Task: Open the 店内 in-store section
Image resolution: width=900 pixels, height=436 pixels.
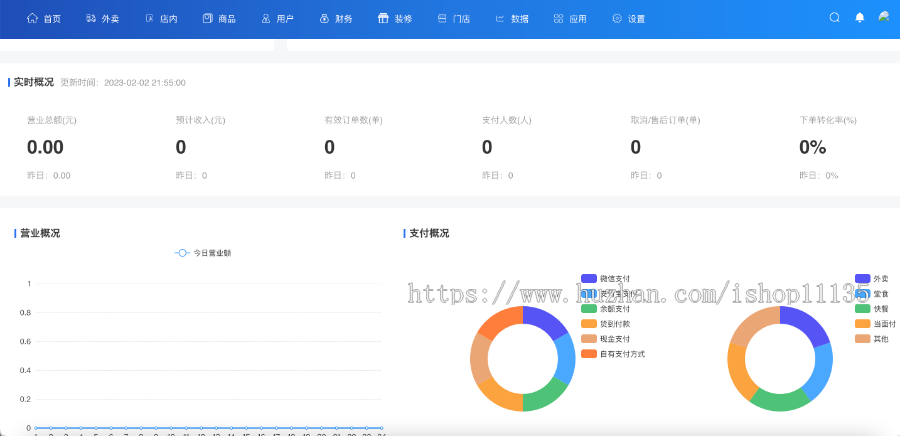Action: pos(160,18)
